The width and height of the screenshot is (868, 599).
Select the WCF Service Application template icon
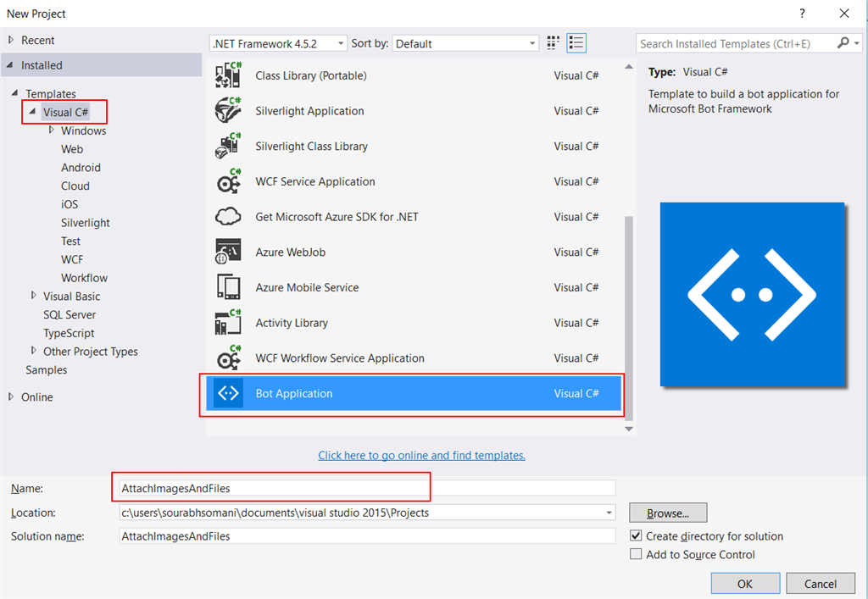228,181
